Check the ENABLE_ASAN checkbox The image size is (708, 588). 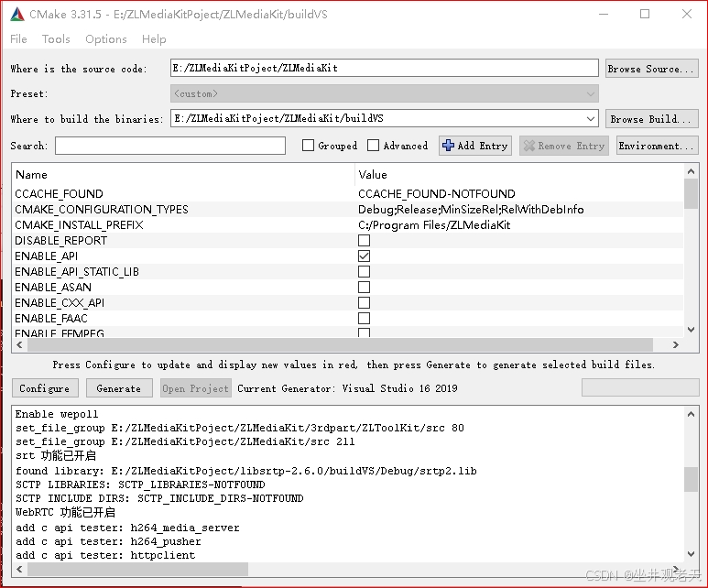tap(364, 288)
